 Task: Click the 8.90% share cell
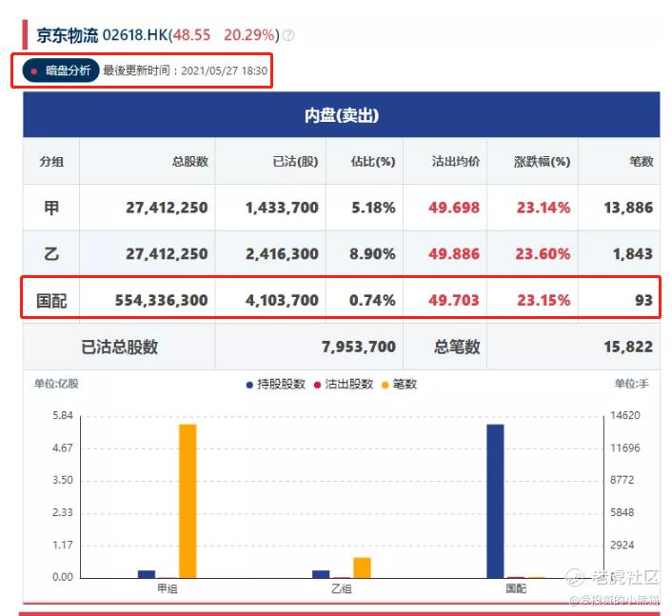pyautogui.click(x=372, y=254)
